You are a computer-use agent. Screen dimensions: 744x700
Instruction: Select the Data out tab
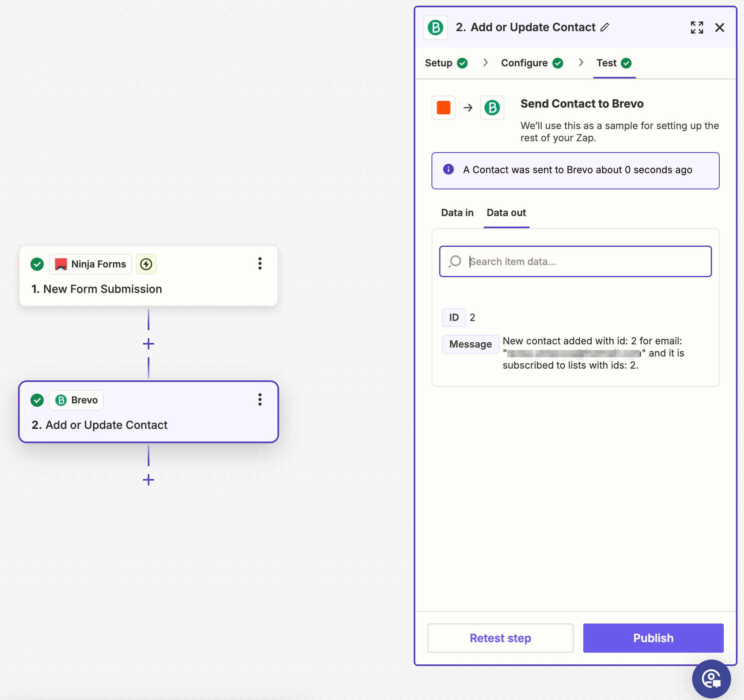[x=506, y=213]
